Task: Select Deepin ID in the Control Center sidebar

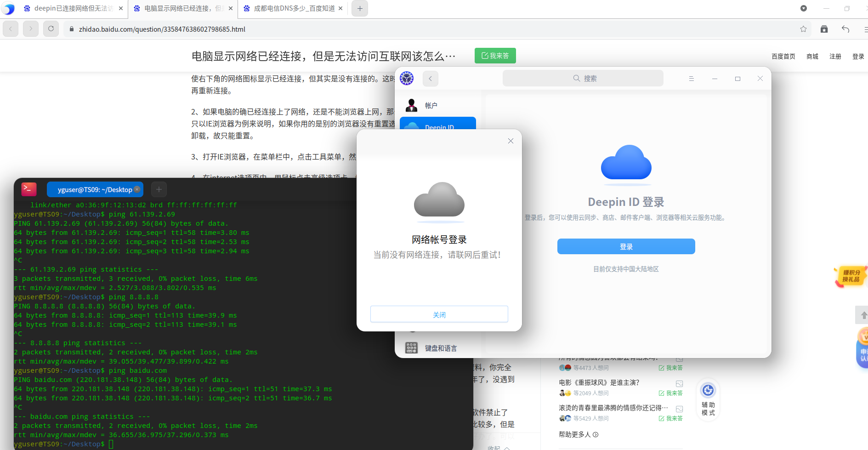Action: 438,123
